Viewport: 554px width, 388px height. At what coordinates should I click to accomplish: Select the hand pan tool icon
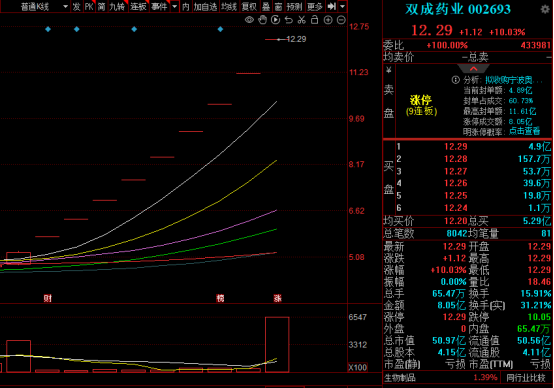[x=262, y=20]
